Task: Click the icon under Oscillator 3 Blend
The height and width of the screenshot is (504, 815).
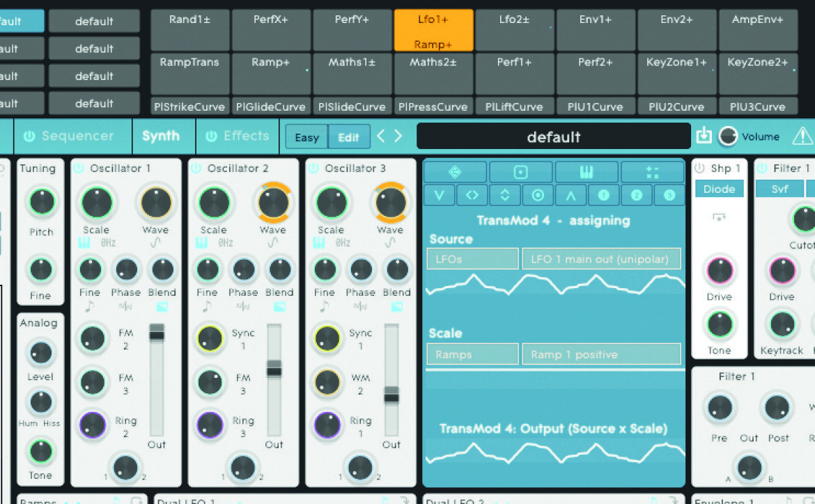Action: [396, 307]
